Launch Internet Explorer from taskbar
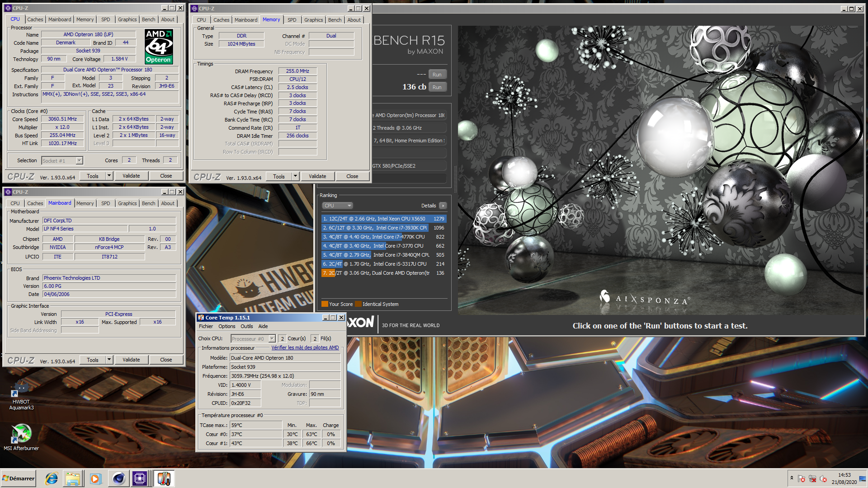868x488 pixels. click(x=52, y=479)
